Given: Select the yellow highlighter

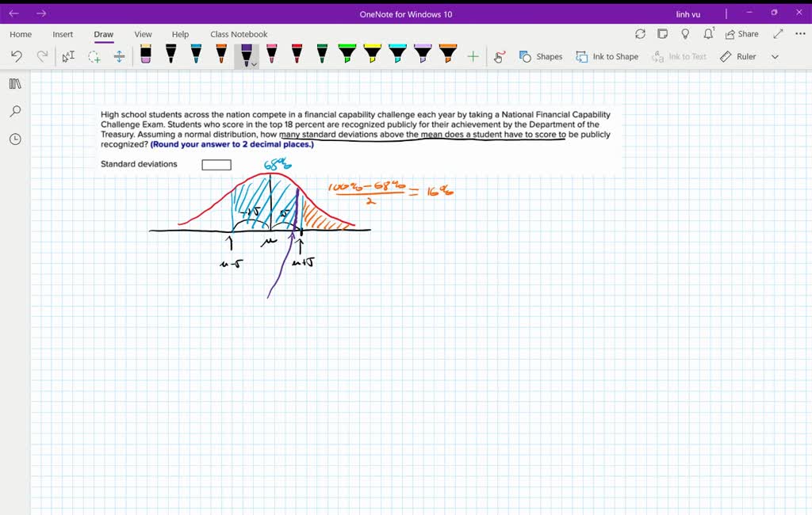Looking at the screenshot, I should (x=372, y=54).
